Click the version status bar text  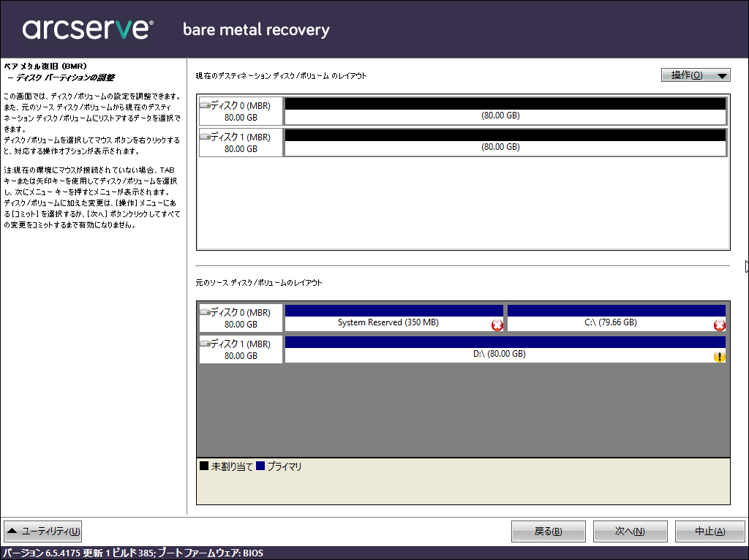coord(133,553)
